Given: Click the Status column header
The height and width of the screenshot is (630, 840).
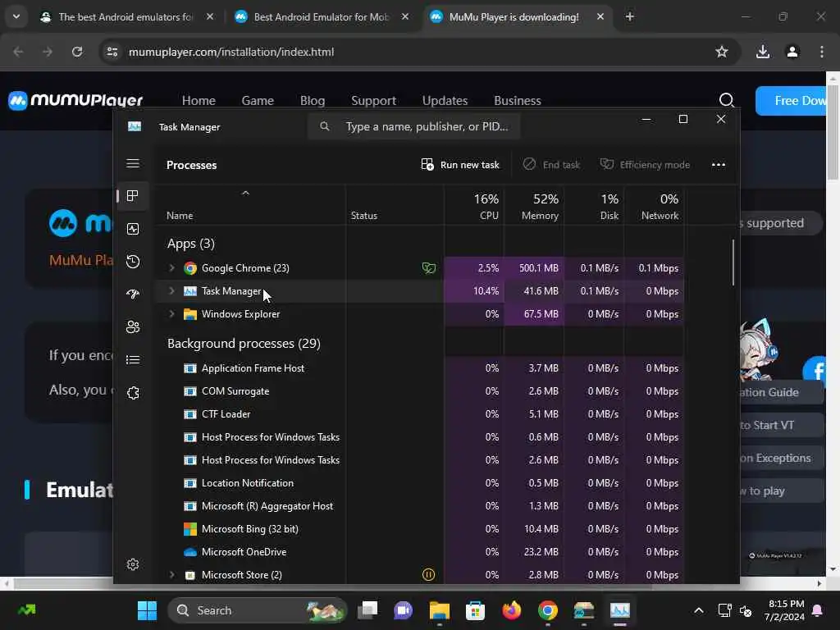Looking at the screenshot, I should pyautogui.click(x=395, y=206).
